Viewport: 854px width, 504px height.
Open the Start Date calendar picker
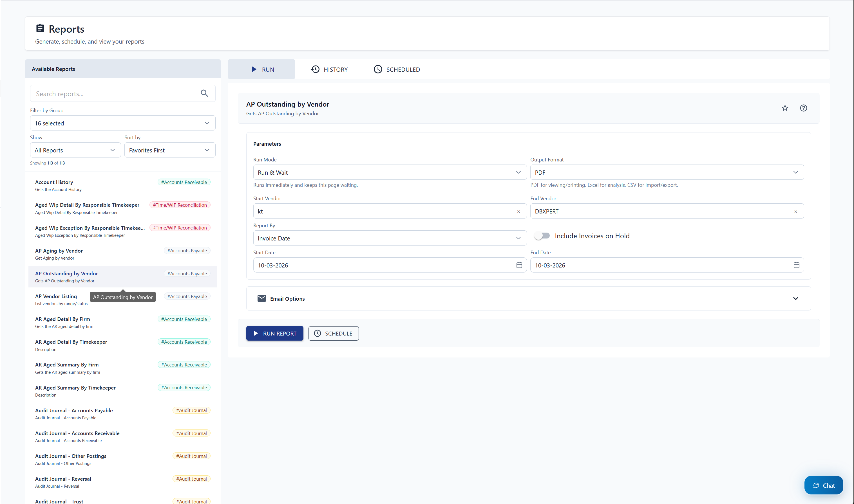tap(519, 265)
